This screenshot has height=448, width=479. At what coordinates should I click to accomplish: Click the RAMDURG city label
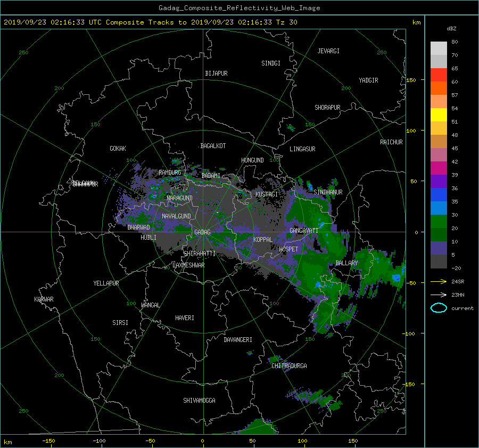pyautogui.click(x=170, y=173)
